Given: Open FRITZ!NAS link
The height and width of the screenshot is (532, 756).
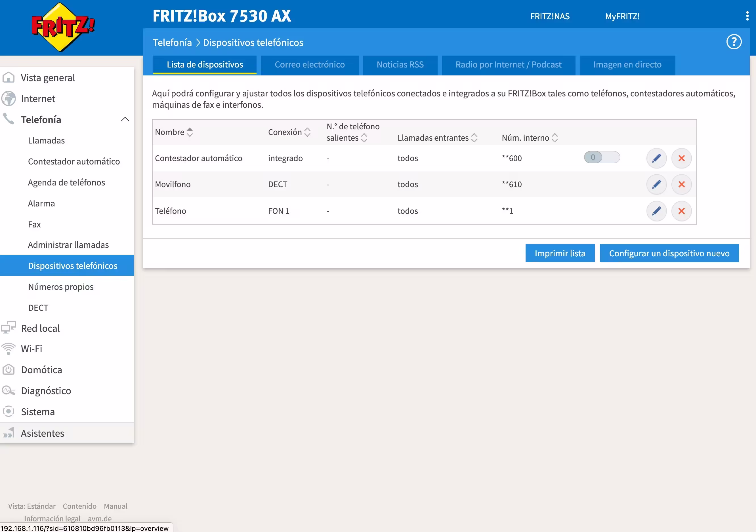Looking at the screenshot, I should pos(550,16).
